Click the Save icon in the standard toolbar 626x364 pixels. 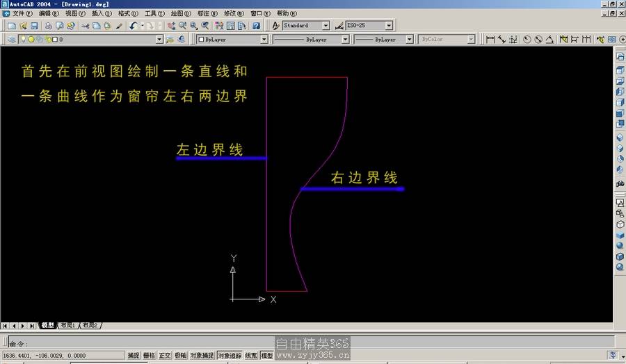(34, 26)
